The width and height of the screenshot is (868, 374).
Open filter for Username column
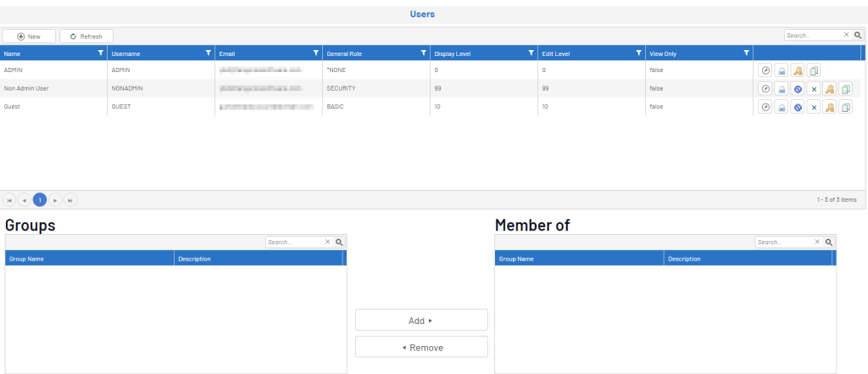209,53
